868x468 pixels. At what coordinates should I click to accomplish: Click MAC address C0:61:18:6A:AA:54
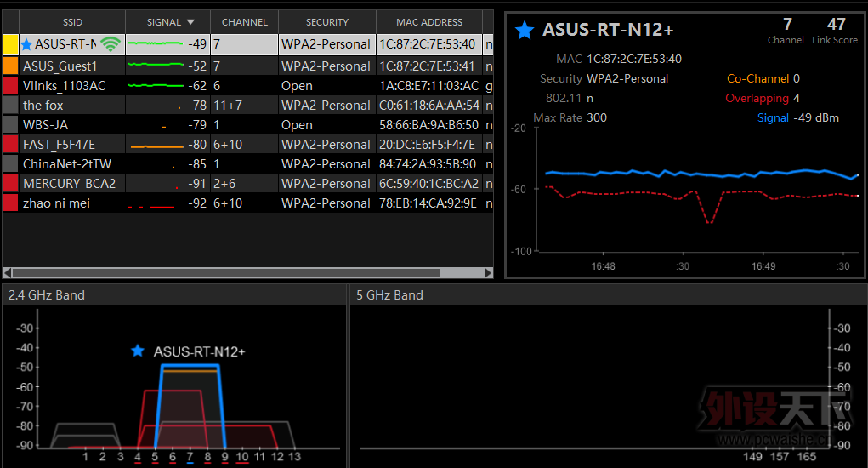(x=429, y=106)
